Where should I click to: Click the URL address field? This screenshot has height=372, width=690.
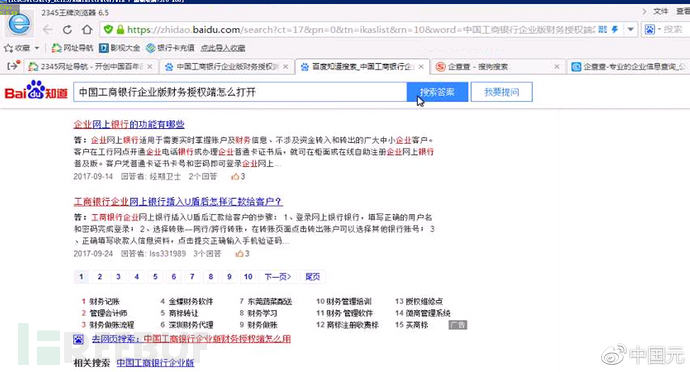pos(361,29)
